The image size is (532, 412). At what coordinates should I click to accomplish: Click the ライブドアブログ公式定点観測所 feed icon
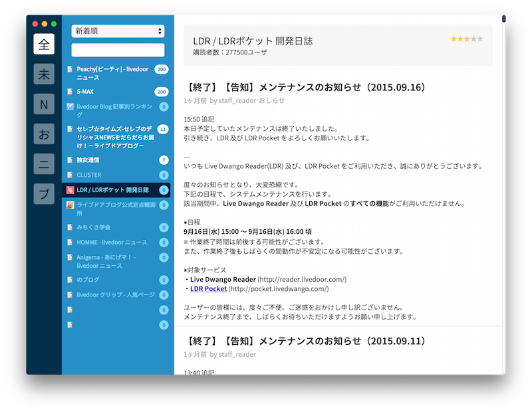point(70,205)
